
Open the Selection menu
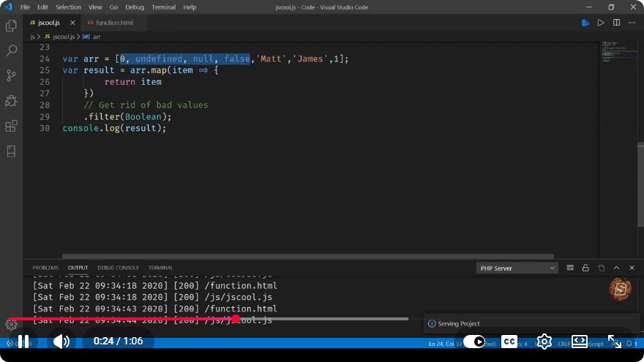coord(68,7)
